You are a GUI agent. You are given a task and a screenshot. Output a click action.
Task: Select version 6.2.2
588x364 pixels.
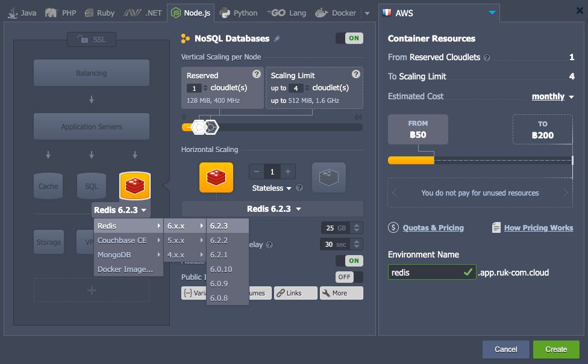[x=228, y=241]
